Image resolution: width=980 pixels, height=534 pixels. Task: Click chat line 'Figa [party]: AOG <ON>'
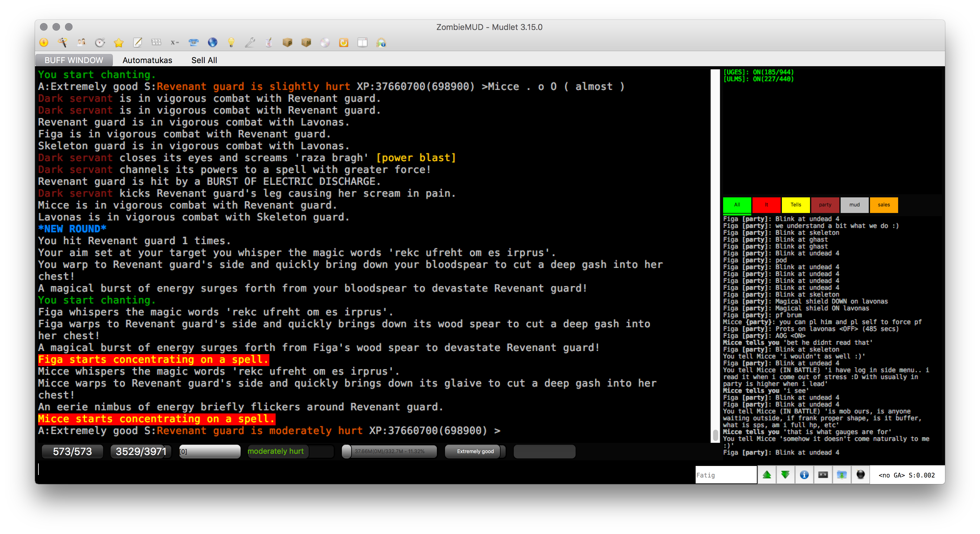click(x=764, y=336)
